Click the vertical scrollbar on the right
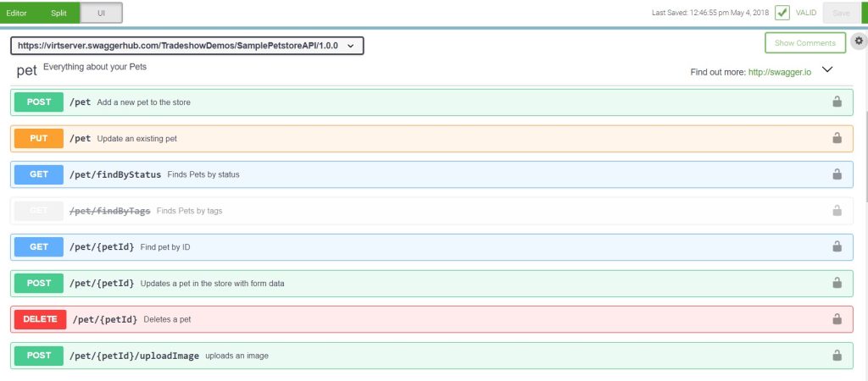Image resolution: width=868 pixels, height=381 pixels. click(x=865, y=157)
